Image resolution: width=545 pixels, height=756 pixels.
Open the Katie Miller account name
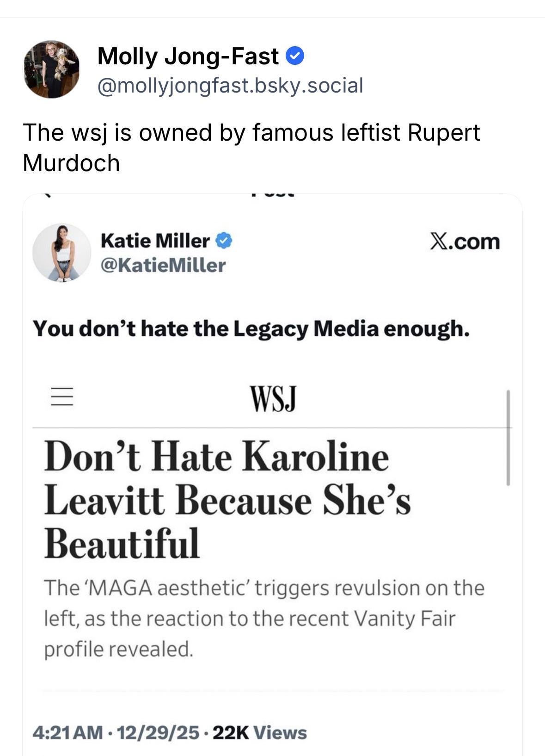pyautogui.click(x=155, y=241)
